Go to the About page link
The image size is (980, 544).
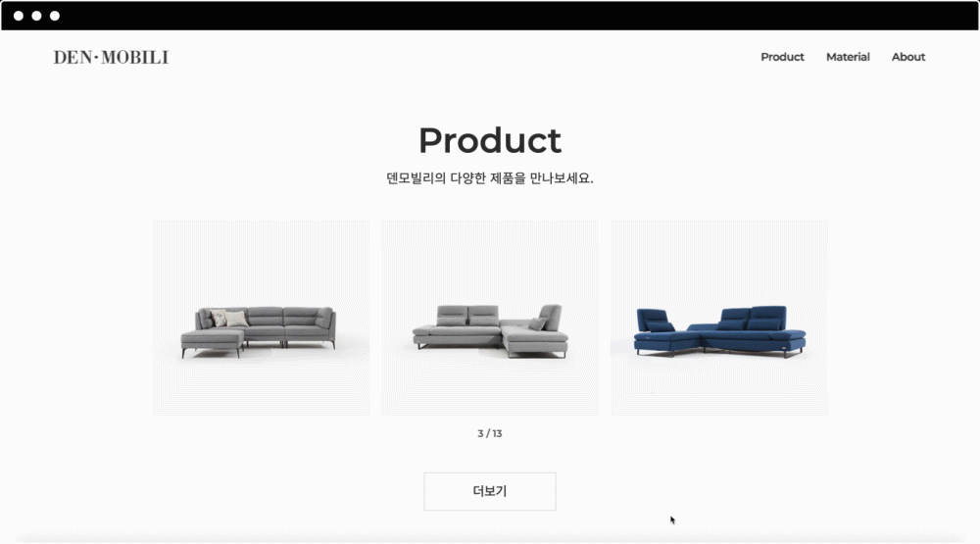908,57
